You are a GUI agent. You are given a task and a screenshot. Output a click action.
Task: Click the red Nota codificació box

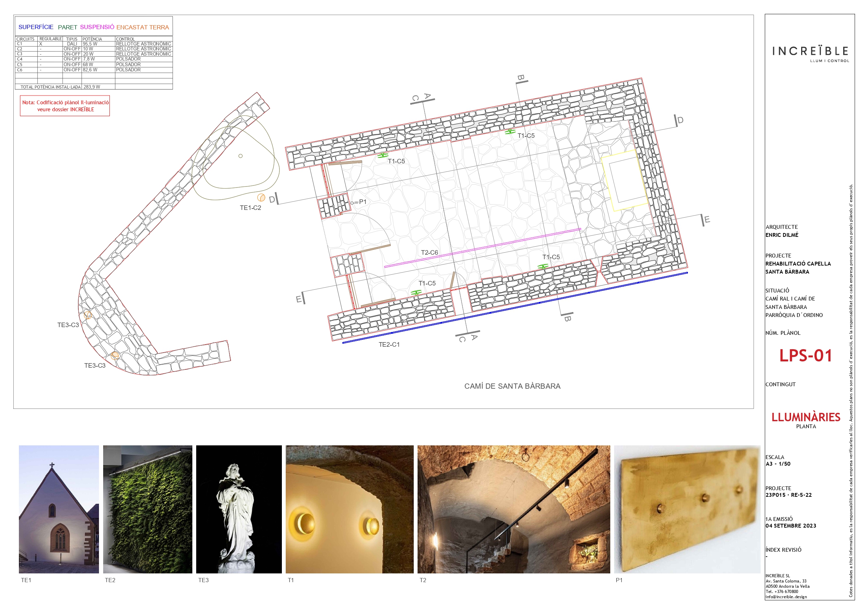pyautogui.click(x=65, y=106)
